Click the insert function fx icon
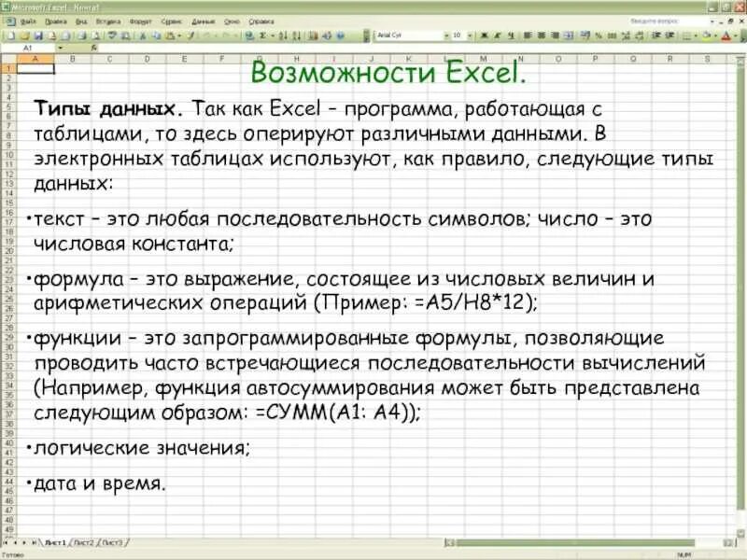This screenshot has width=747, height=560. [x=94, y=48]
